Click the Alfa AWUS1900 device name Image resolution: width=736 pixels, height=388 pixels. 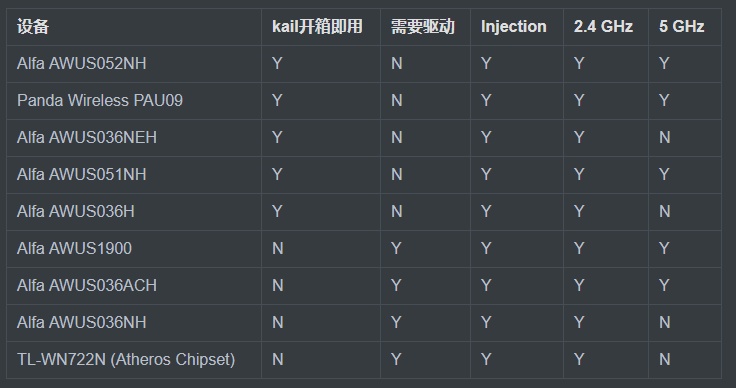[74, 248]
